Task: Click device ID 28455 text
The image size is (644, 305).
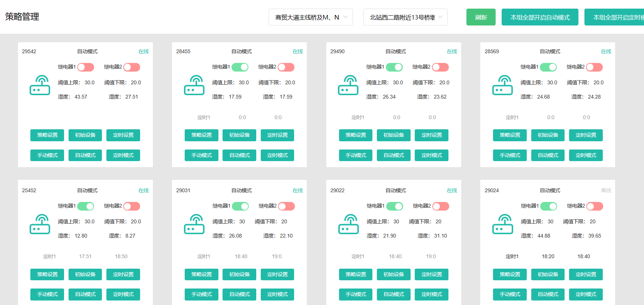Action: 183,51
